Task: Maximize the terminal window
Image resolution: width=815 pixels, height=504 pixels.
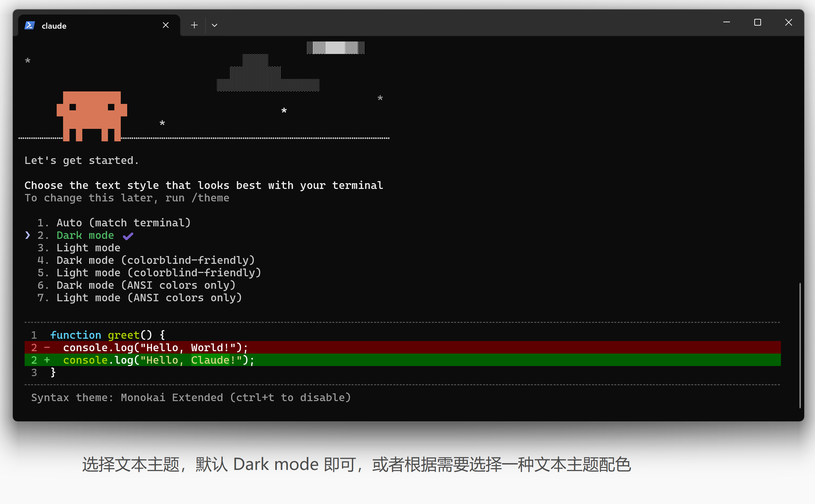Action: (x=758, y=22)
